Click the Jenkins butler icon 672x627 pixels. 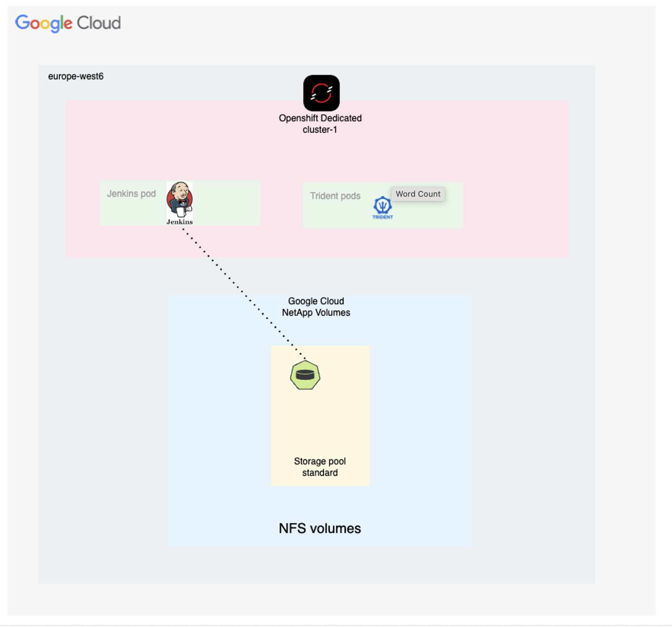tap(179, 200)
